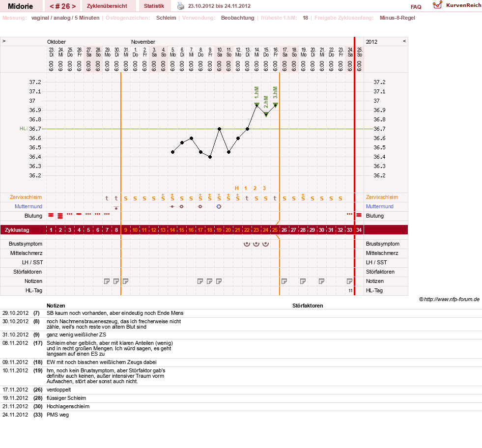Click HL-Tag value 11
The width and height of the screenshot is (482, 448).
click(350, 291)
